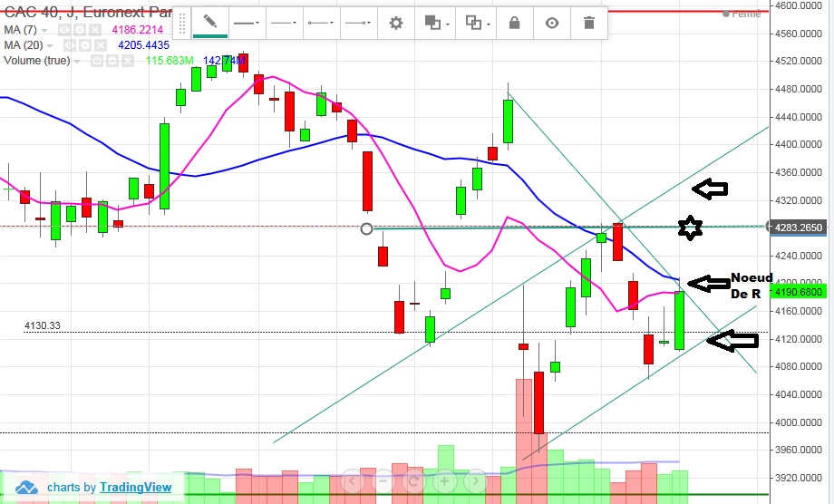This screenshot has width=834, height=504.
Task: Zoom out with the minus button
Action: [383, 481]
